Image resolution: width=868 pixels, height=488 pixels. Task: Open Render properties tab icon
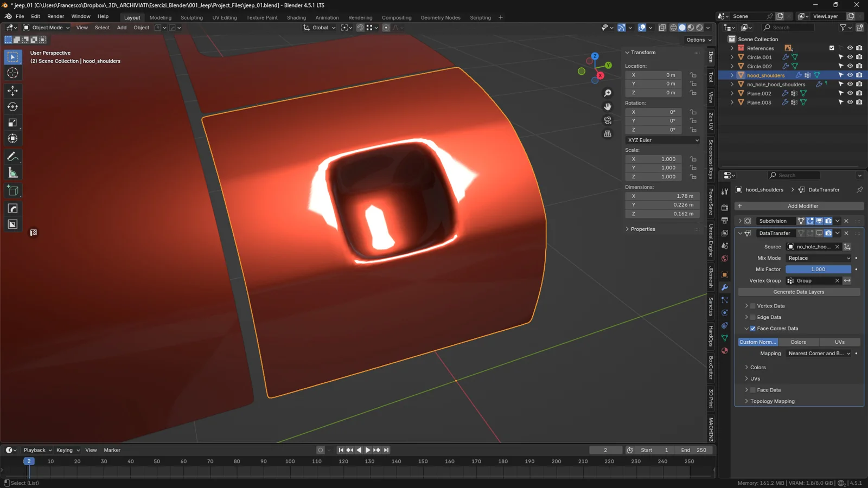725,208
